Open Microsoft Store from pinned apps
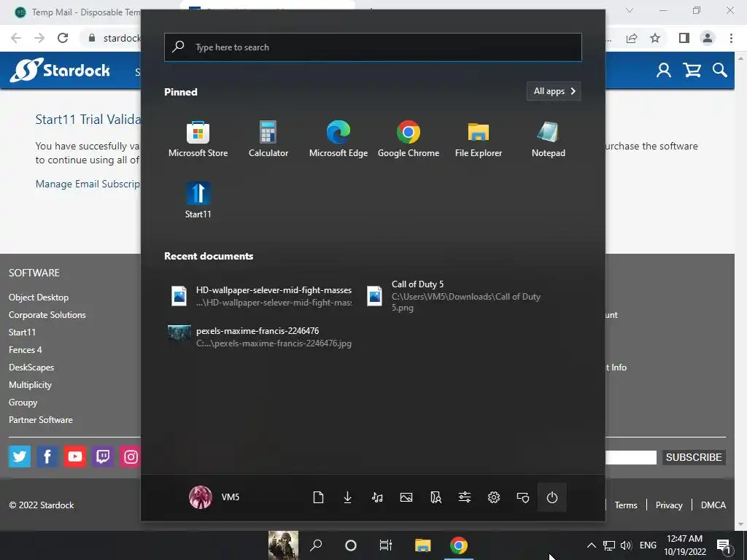The height and width of the screenshot is (560, 747). pyautogui.click(x=198, y=139)
